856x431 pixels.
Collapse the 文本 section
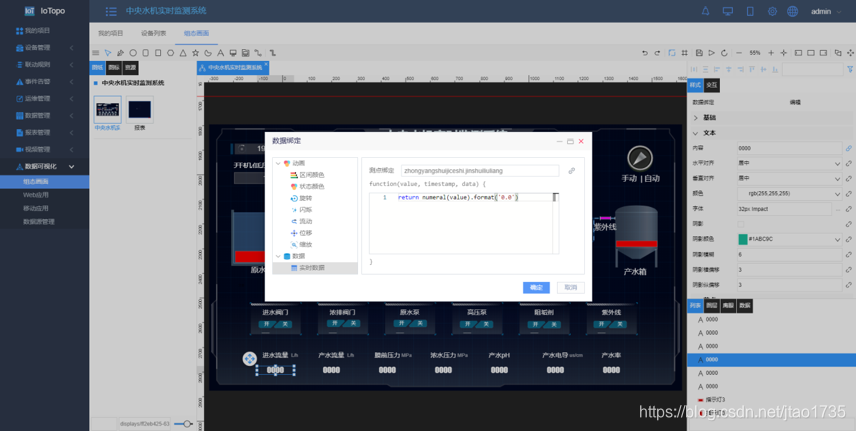pyautogui.click(x=696, y=133)
